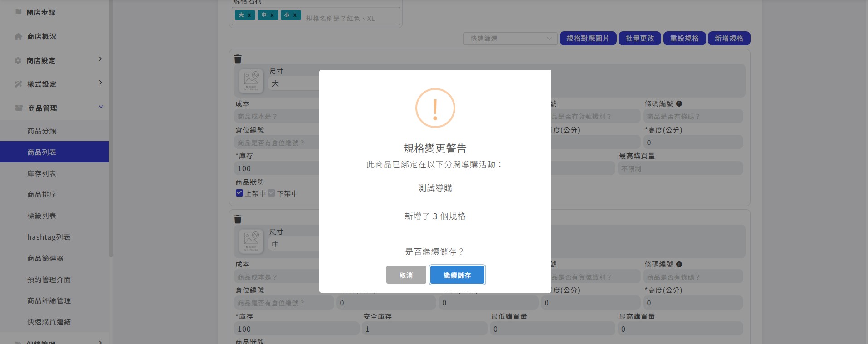Click the info icon beside second 條碼編號
868x344 pixels.
tap(679, 264)
